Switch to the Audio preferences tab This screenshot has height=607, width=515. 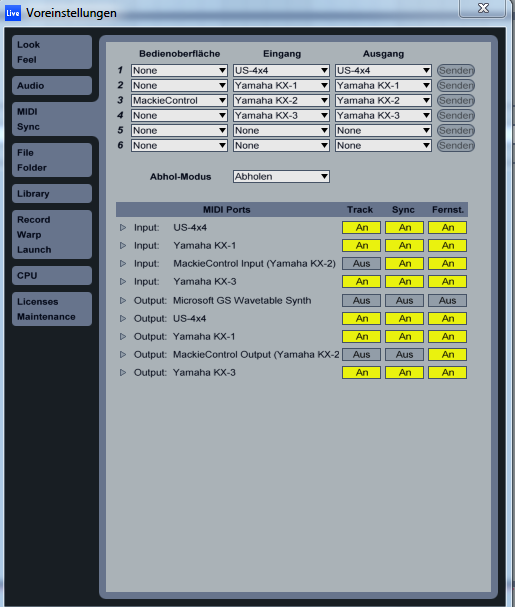click(x=52, y=86)
